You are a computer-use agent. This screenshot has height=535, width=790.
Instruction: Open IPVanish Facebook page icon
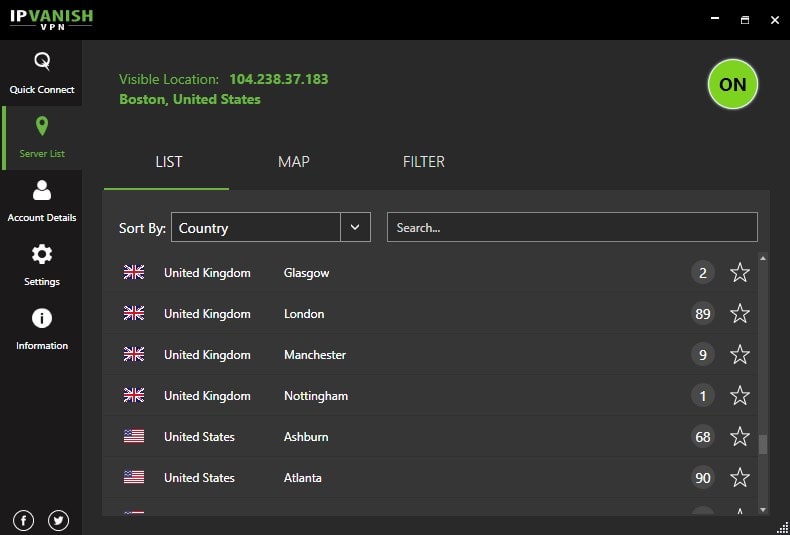[24, 520]
